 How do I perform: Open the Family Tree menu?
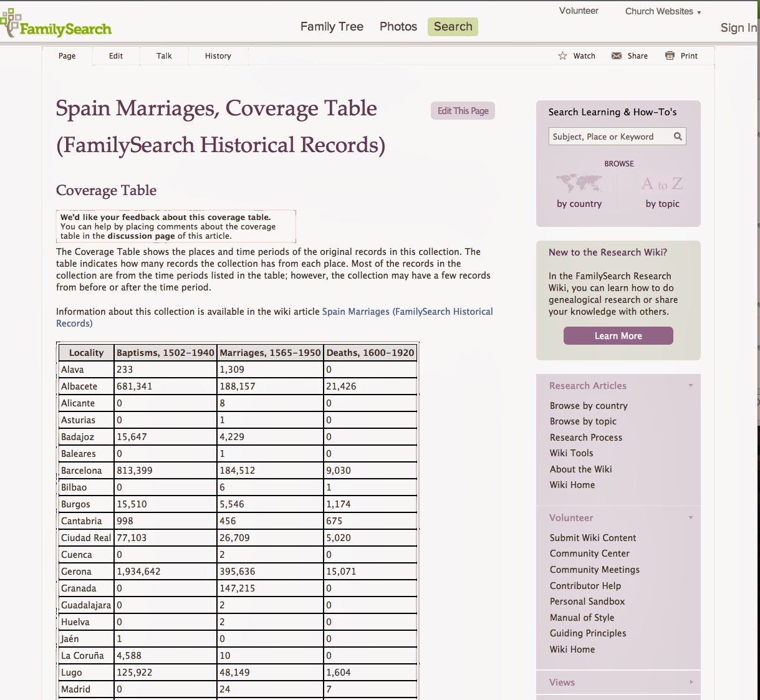(332, 27)
